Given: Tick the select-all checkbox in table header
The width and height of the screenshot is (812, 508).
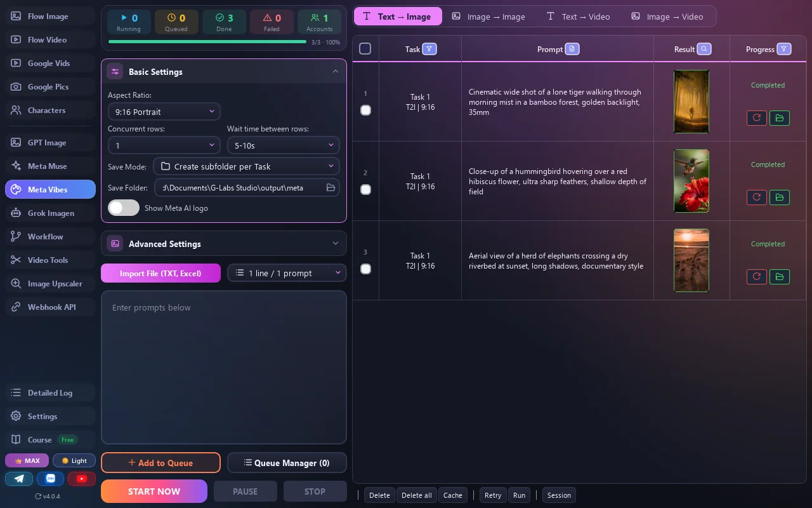Looking at the screenshot, I should [365, 49].
